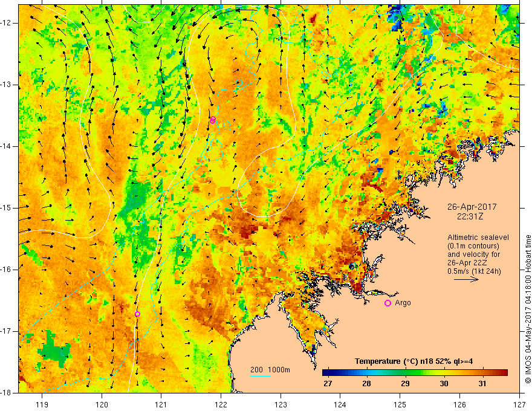Click the dark red end of the temperature colorbar

coord(504,373)
